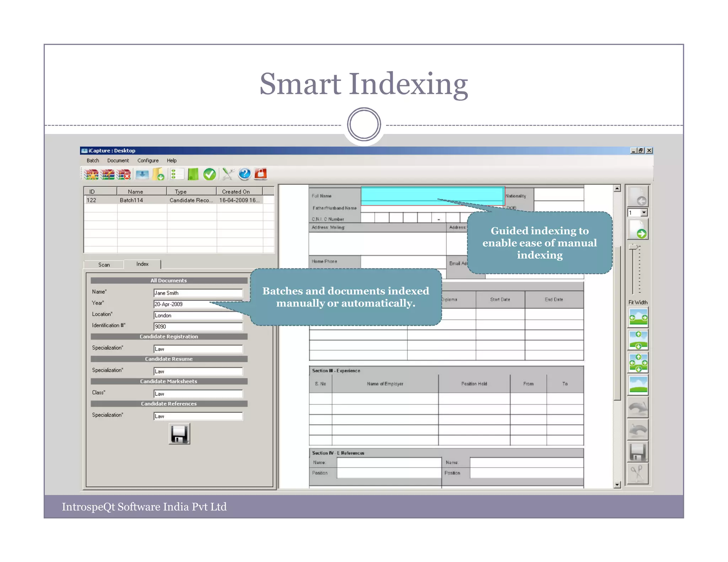
Task: Click the fit width horizontal arrows icon
Action: (x=638, y=318)
